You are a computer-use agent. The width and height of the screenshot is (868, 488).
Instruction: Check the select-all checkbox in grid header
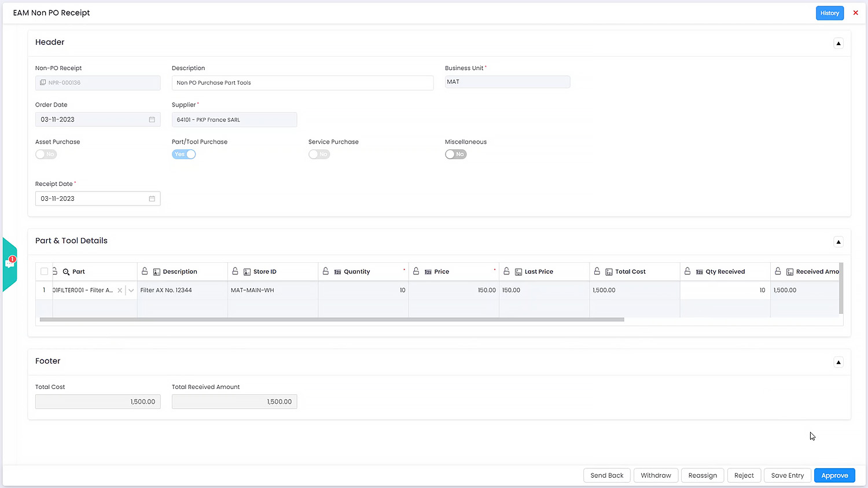pos(45,271)
